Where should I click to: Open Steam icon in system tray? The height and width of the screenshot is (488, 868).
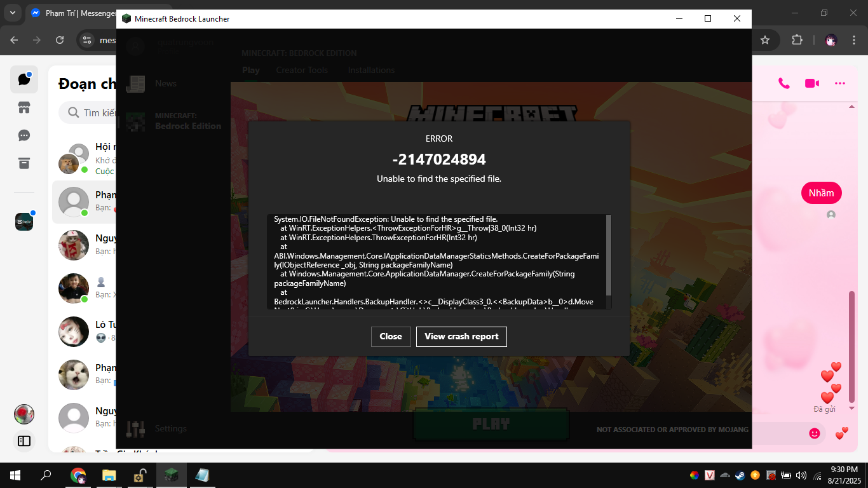coord(740,475)
